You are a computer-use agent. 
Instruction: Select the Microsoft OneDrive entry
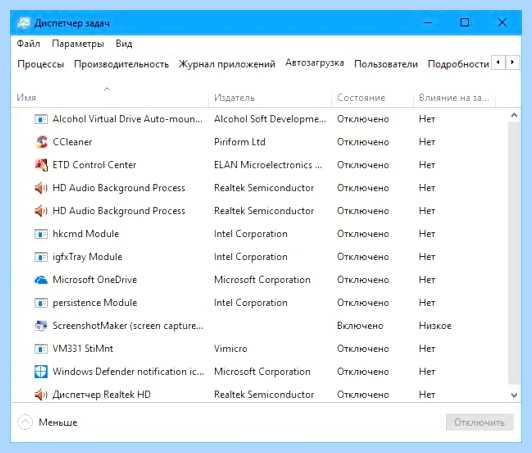[95, 280]
